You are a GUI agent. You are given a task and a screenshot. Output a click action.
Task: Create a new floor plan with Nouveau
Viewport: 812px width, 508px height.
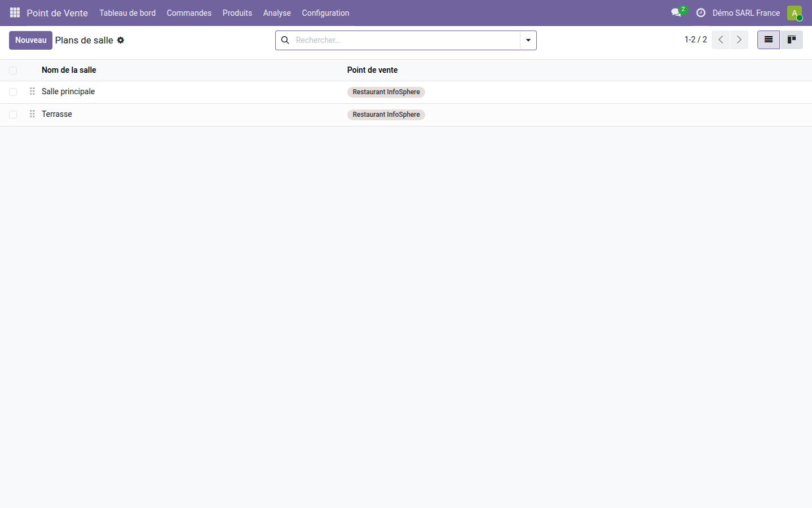click(x=30, y=40)
